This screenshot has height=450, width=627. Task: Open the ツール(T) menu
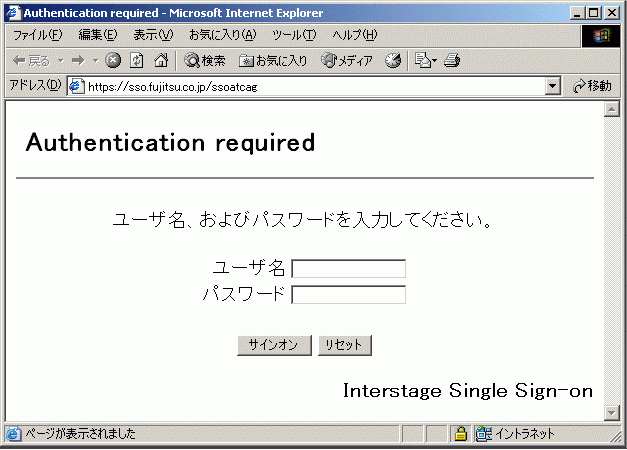294,35
